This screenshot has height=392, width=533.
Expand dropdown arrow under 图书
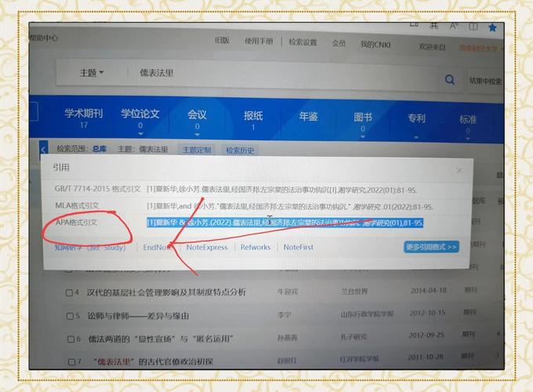pos(363,136)
